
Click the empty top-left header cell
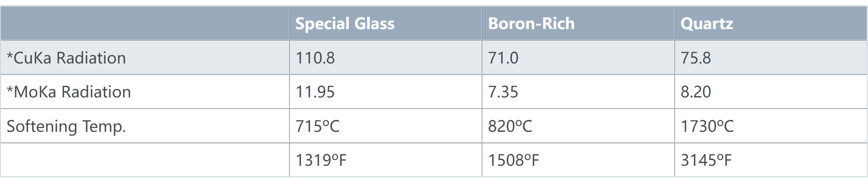click(x=145, y=23)
